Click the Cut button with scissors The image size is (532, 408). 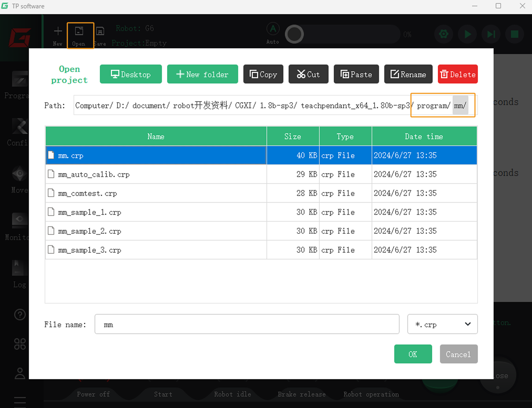click(x=308, y=74)
